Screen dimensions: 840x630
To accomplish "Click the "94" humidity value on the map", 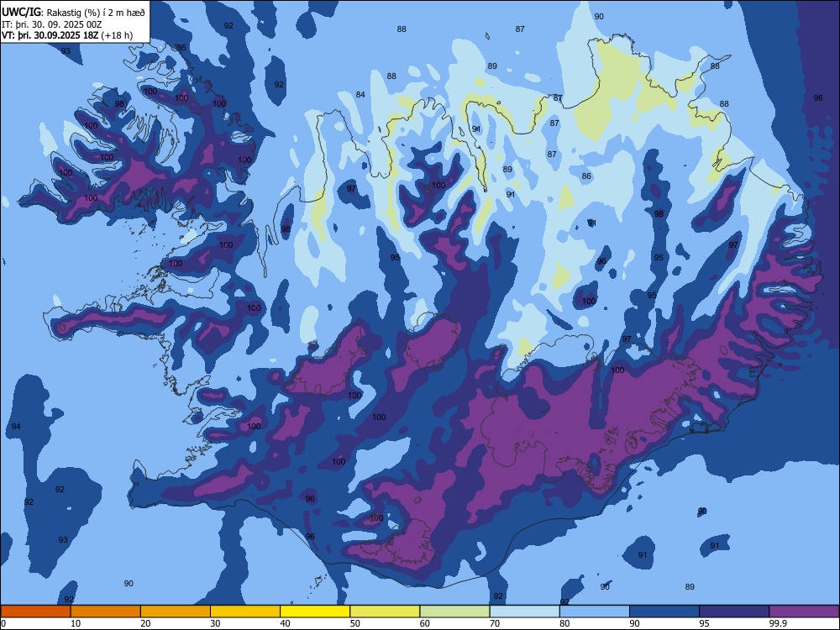I will pyautogui.click(x=16, y=427).
